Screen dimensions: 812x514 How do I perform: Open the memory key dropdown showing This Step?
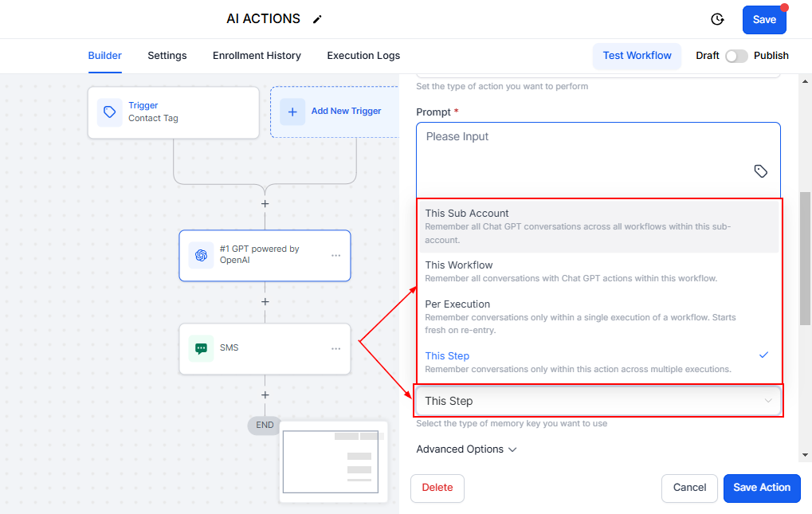pyautogui.click(x=598, y=401)
